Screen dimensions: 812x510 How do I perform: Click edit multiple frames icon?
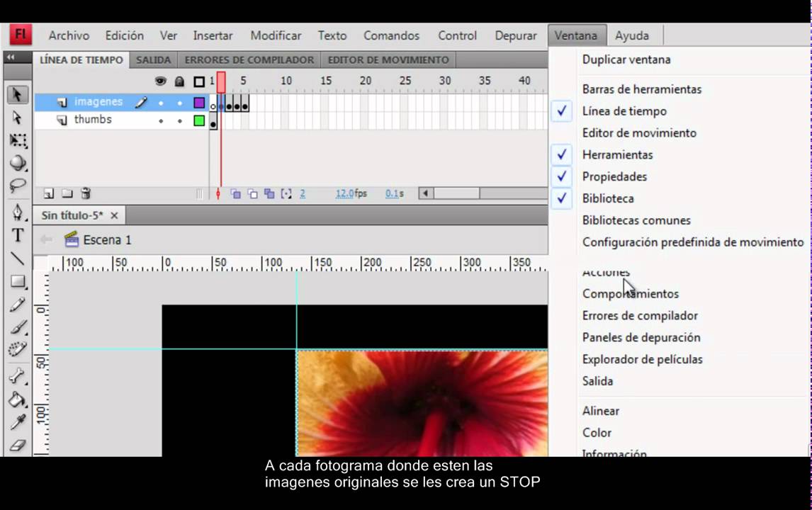[269, 193]
